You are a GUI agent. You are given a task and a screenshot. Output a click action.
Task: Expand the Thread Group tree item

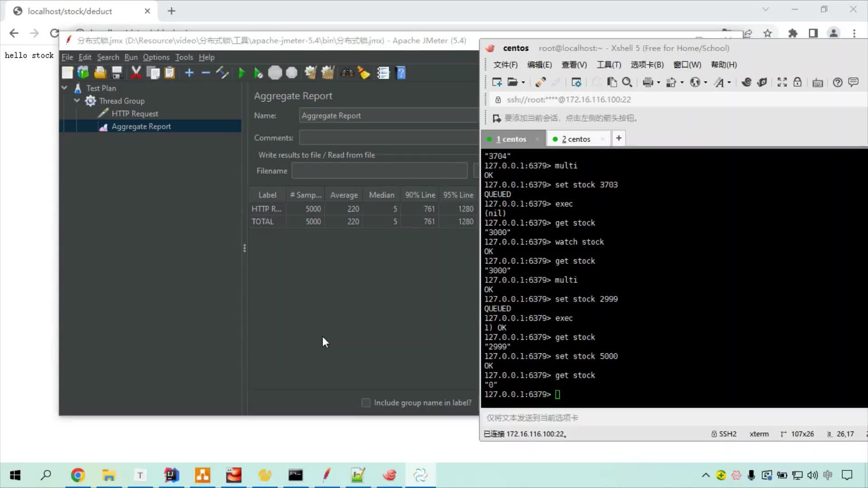click(x=76, y=101)
